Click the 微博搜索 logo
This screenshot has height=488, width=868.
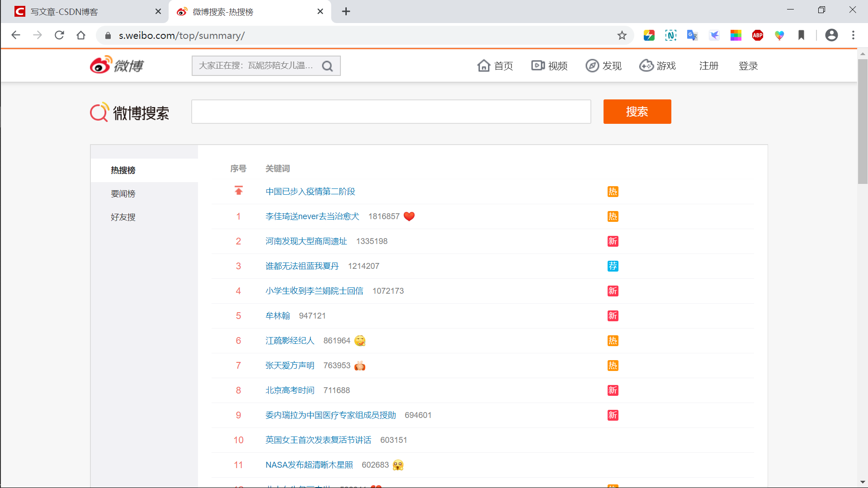129,112
